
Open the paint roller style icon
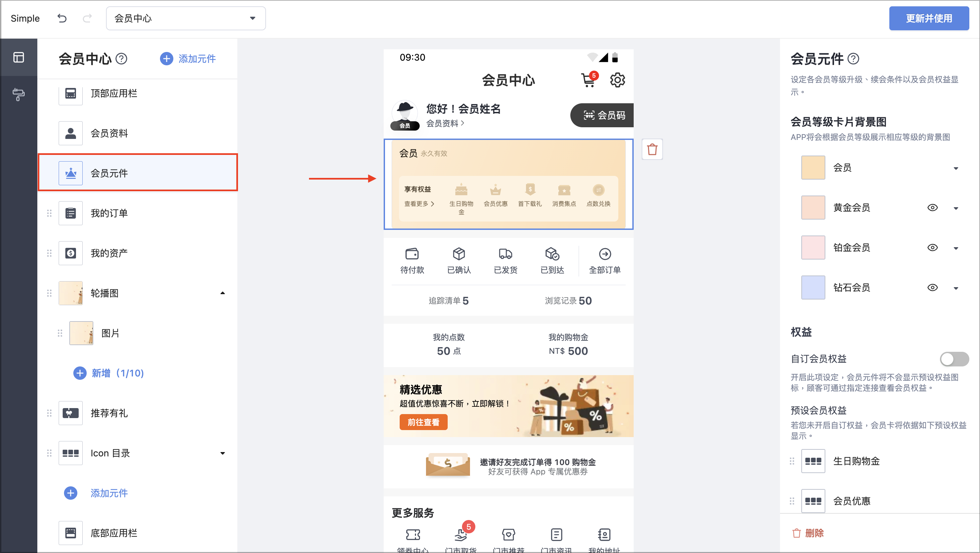(x=19, y=94)
